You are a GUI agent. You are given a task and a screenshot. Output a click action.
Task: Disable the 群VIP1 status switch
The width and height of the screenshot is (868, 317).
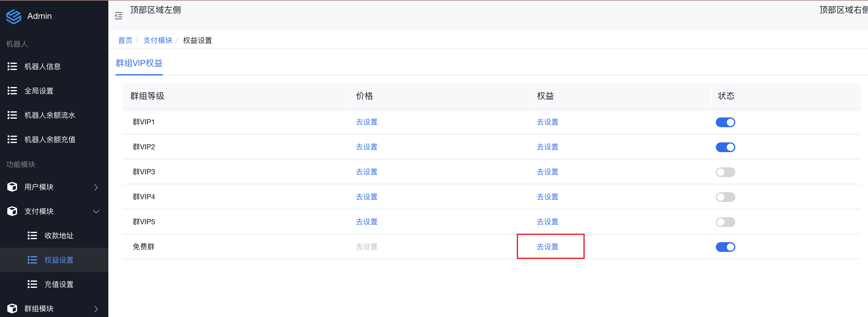(x=725, y=122)
